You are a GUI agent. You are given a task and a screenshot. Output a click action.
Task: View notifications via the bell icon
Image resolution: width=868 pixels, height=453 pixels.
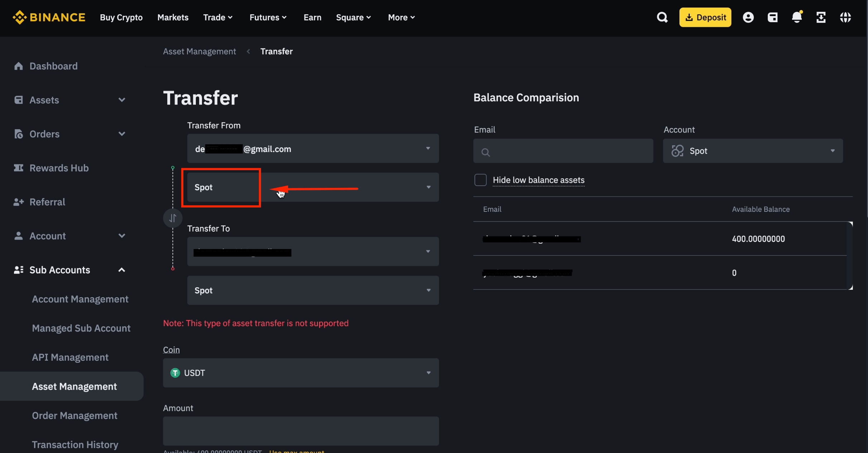click(797, 17)
